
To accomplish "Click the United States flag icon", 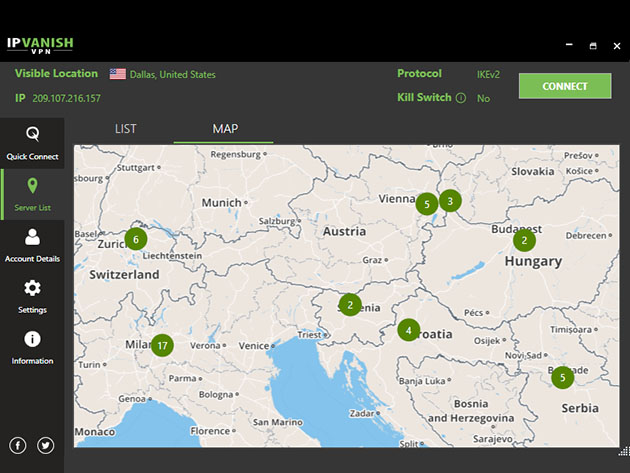I will coord(117,74).
